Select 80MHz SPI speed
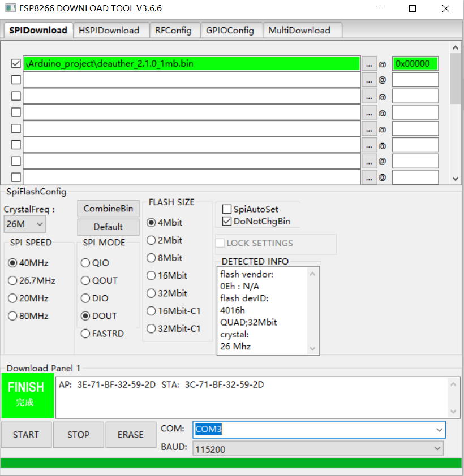Viewport: 464px width, 476px height. pyautogui.click(x=12, y=315)
